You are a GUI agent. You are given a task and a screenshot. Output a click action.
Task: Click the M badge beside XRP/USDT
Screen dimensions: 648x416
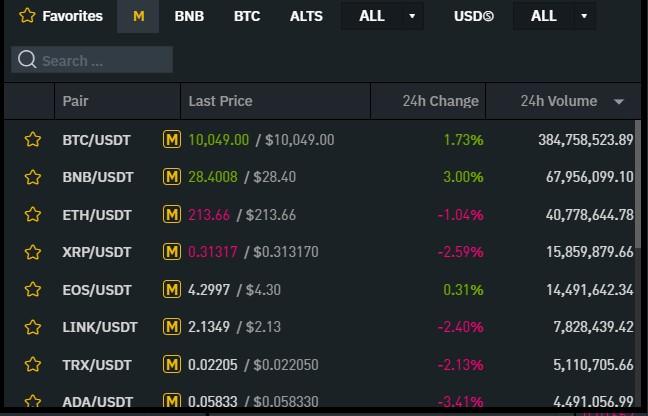coord(172,252)
